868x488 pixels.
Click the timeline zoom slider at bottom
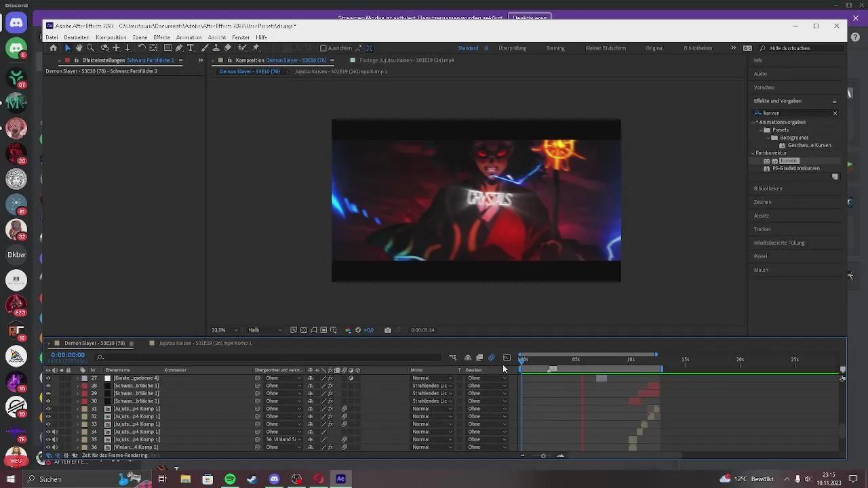[542, 455]
